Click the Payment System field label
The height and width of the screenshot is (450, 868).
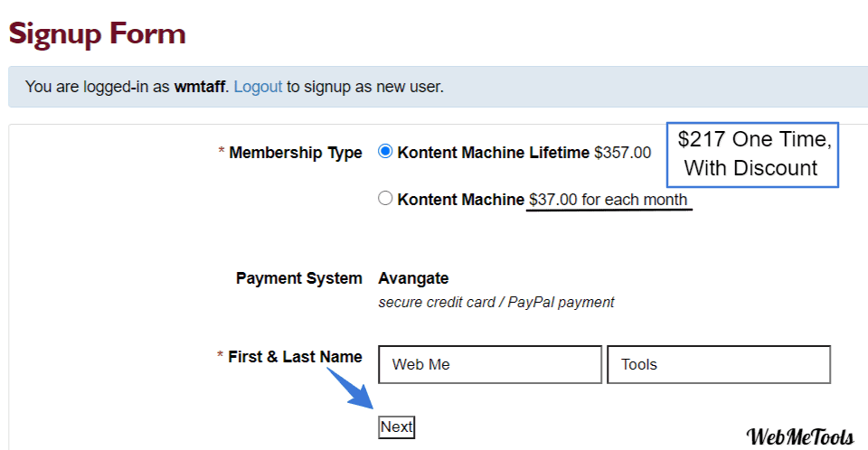tap(299, 277)
